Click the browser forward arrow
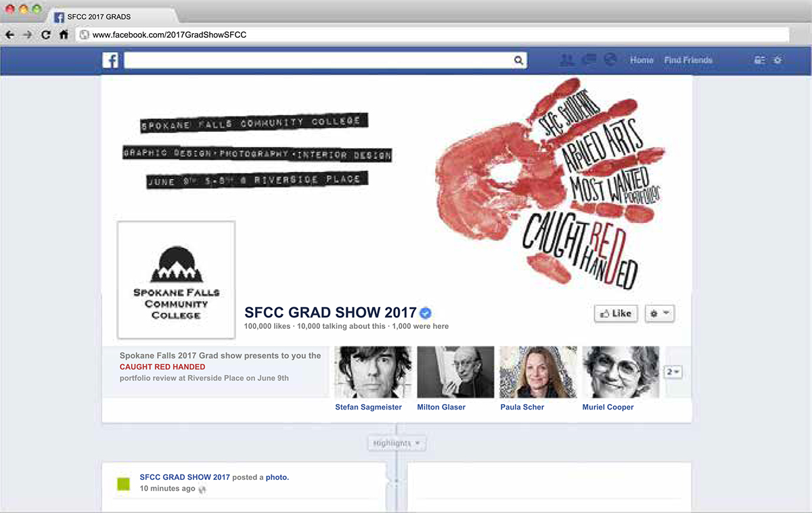 coord(28,35)
